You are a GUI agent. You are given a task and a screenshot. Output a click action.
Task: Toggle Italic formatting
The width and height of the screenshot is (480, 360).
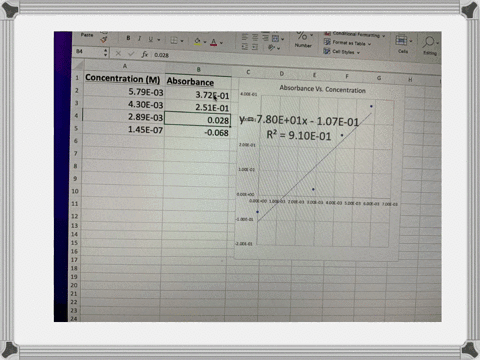tap(139, 39)
